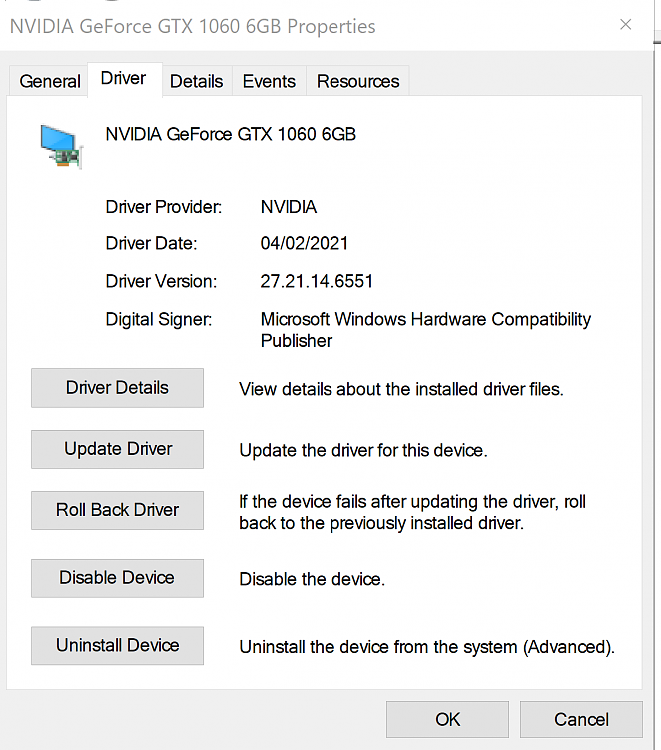Switch to the General tab

[x=50, y=81]
